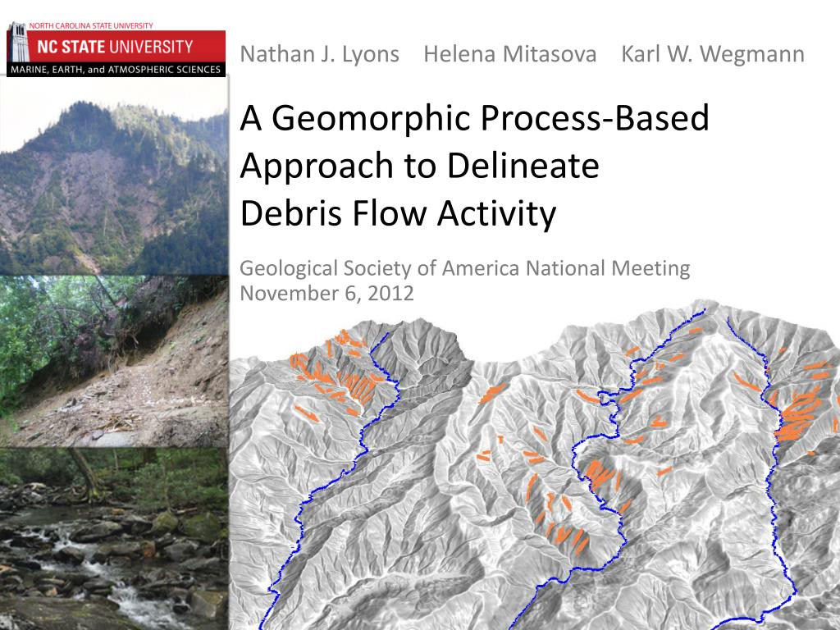This screenshot has height=630, width=840.
Task: Click the small North Carolina State University text
Action: pyautogui.click(x=91, y=25)
